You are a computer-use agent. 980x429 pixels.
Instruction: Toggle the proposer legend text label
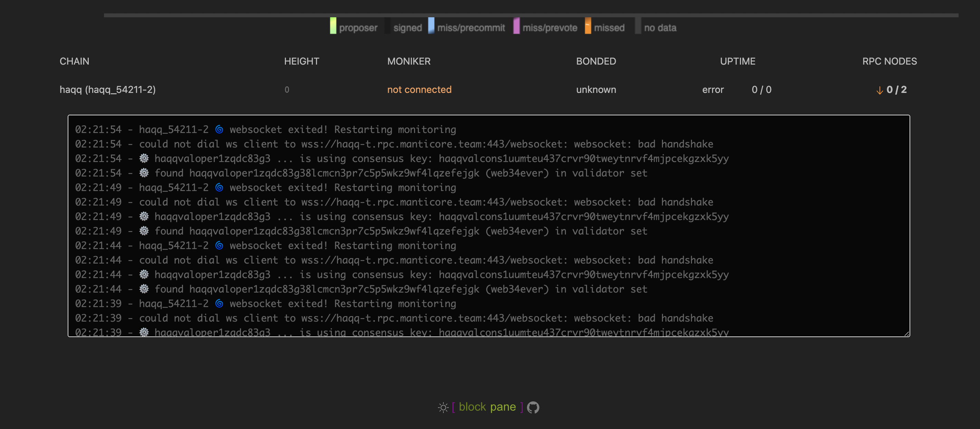coord(358,27)
